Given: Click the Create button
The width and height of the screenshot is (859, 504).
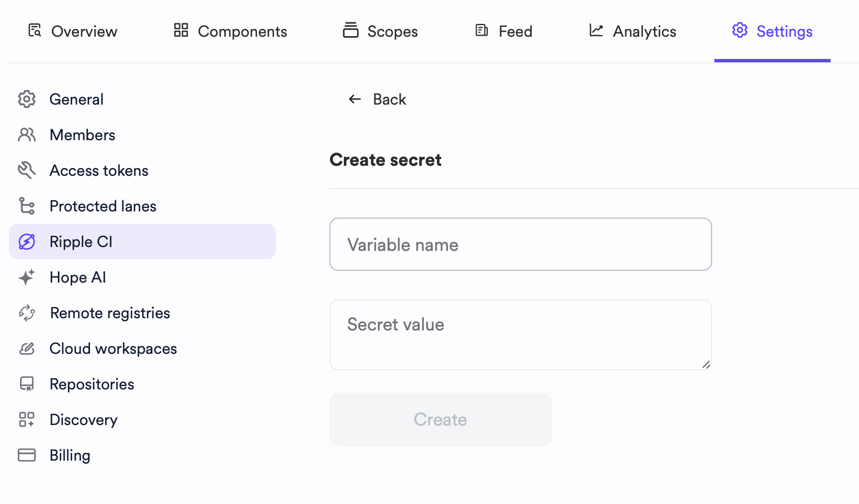Looking at the screenshot, I should point(441,419).
